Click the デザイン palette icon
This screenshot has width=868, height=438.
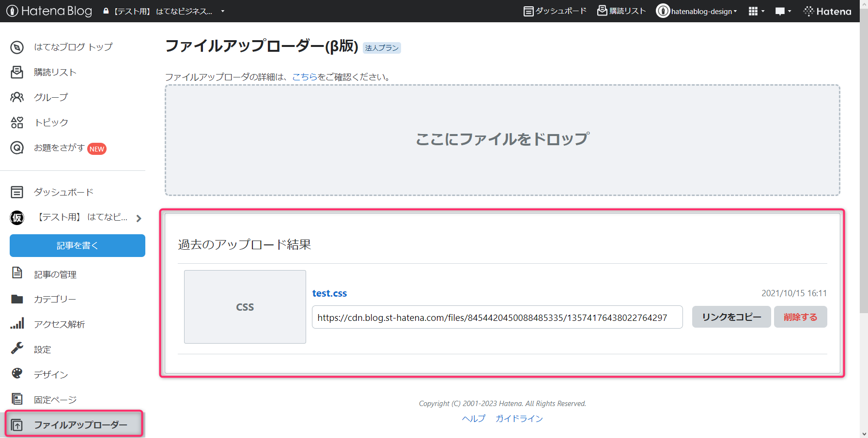click(17, 373)
